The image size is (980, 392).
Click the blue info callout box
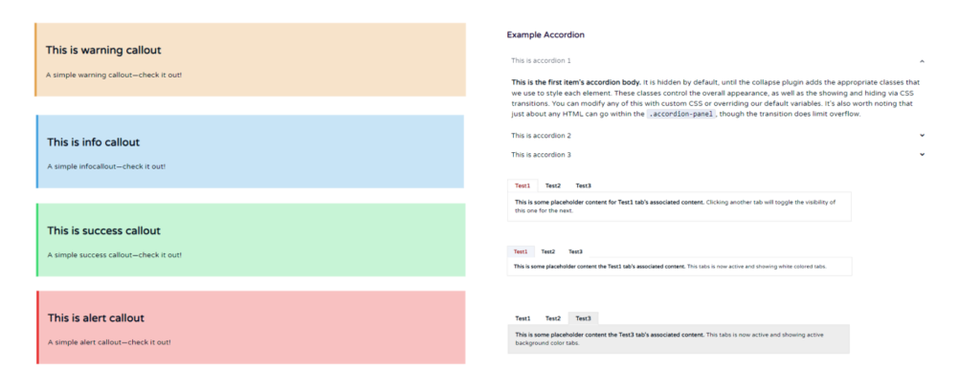(250, 152)
